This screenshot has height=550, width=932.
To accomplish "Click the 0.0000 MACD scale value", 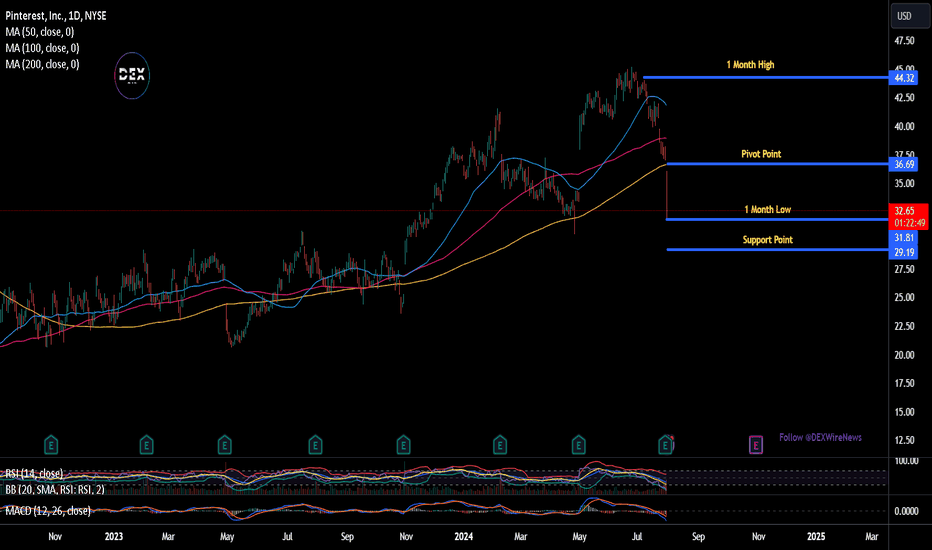I will 906,511.
